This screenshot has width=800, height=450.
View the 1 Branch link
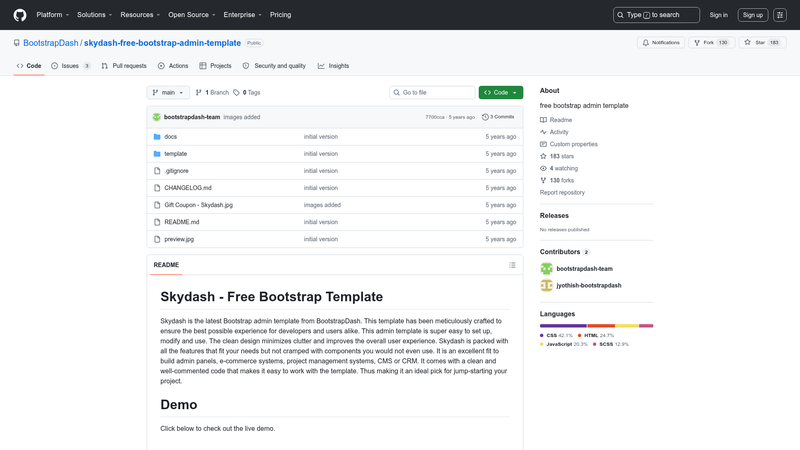(x=212, y=92)
